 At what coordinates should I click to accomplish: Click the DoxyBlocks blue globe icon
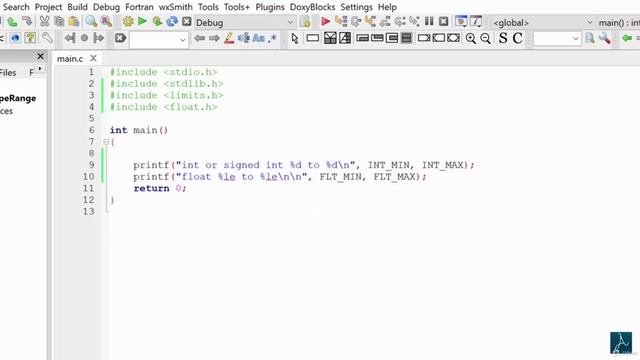[x=16, y=38]
